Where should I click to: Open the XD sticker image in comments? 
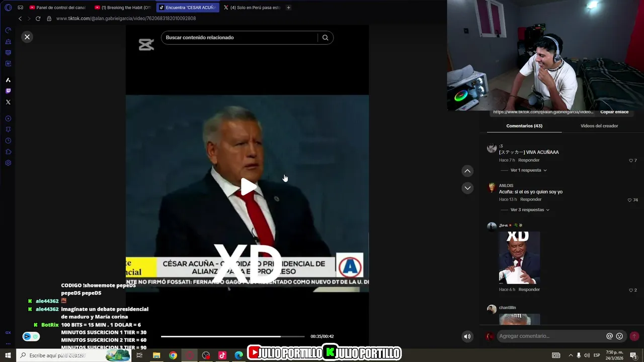point(519,257)
